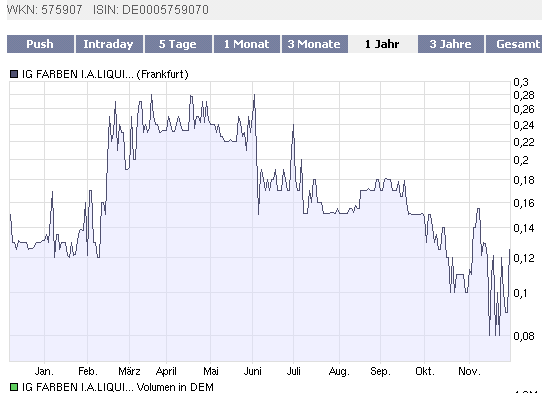Click the 0,08 price axis value
Image resolution: width=542 pixels, height=393 pixels.
[x=524, y=336]
